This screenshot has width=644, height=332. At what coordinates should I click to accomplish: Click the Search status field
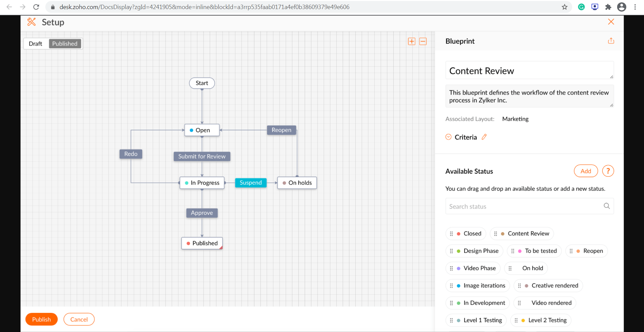(x=524, y=206)
